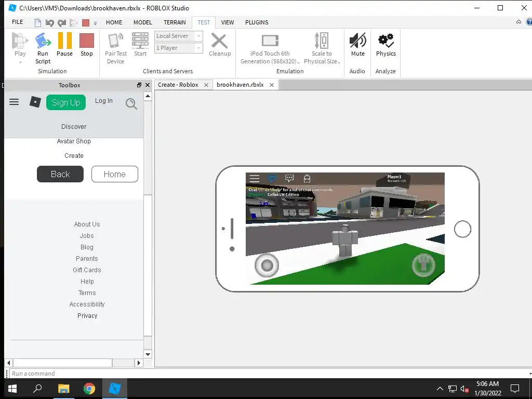The height and width of the screenshot is (399, 532).
Task: Click the emulated device home button circle
Action: [x=462, y=229]
